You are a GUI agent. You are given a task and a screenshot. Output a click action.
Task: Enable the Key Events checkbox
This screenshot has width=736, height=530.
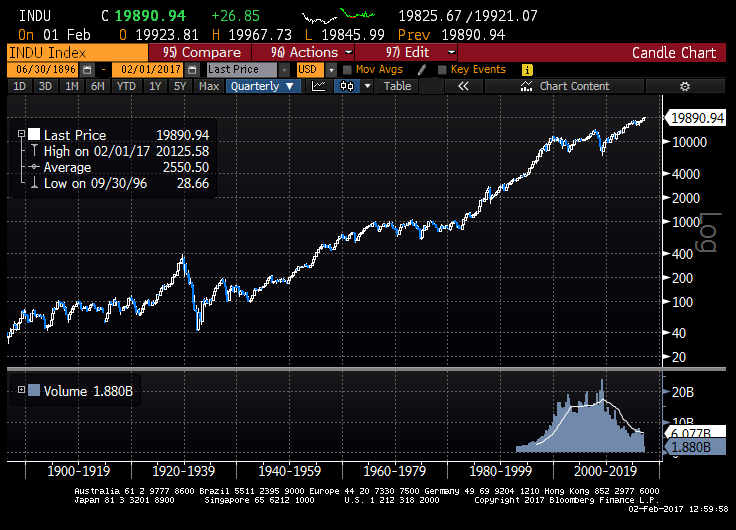(442, 70)
